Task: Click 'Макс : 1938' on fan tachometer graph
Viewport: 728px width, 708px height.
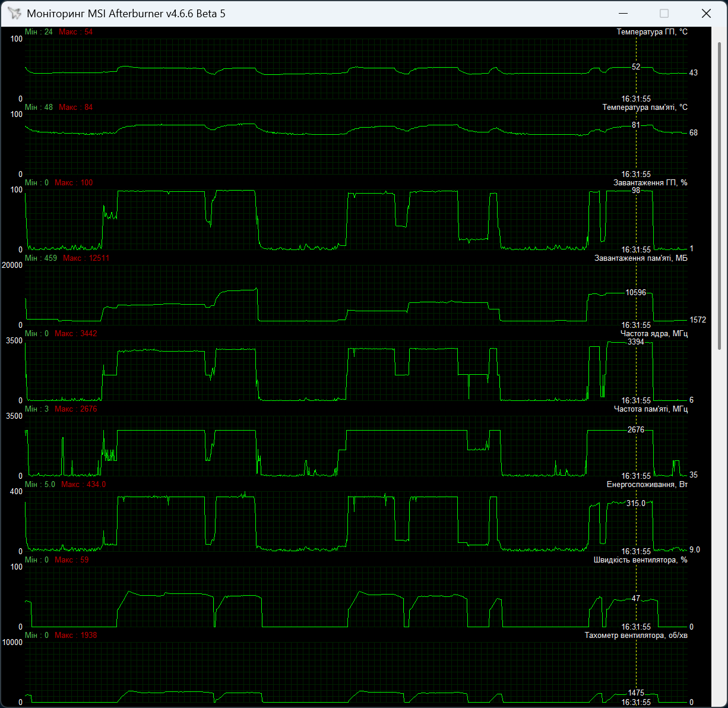Action: pyautogui.click(x=75, y=635)
